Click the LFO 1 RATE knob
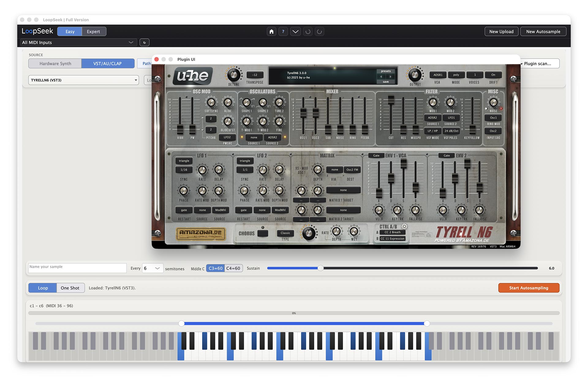The width and height of the screenshot is (588, 382). (x=202, y=170)
